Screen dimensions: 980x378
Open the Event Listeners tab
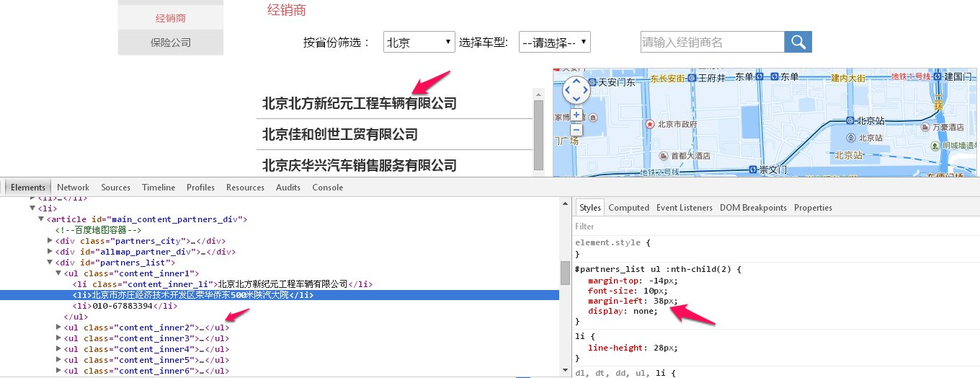[684, 208]
